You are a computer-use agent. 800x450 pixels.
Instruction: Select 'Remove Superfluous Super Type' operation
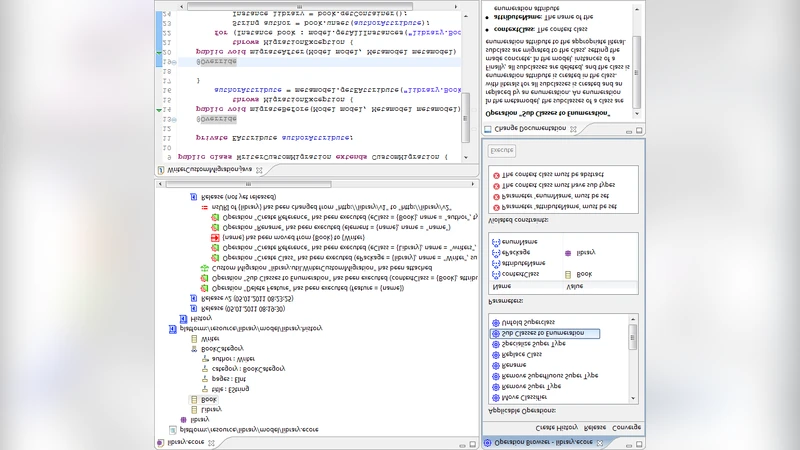[x=550, y=376]
